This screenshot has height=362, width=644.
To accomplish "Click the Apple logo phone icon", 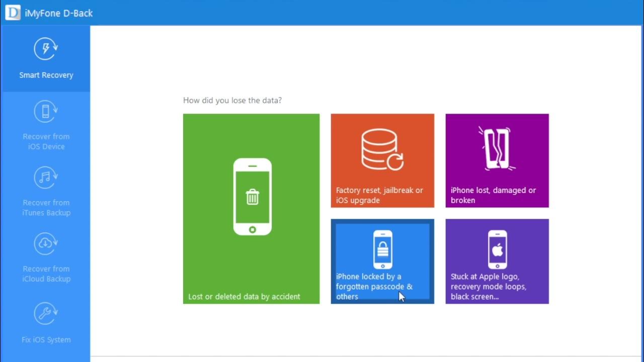I will point(498,249).
